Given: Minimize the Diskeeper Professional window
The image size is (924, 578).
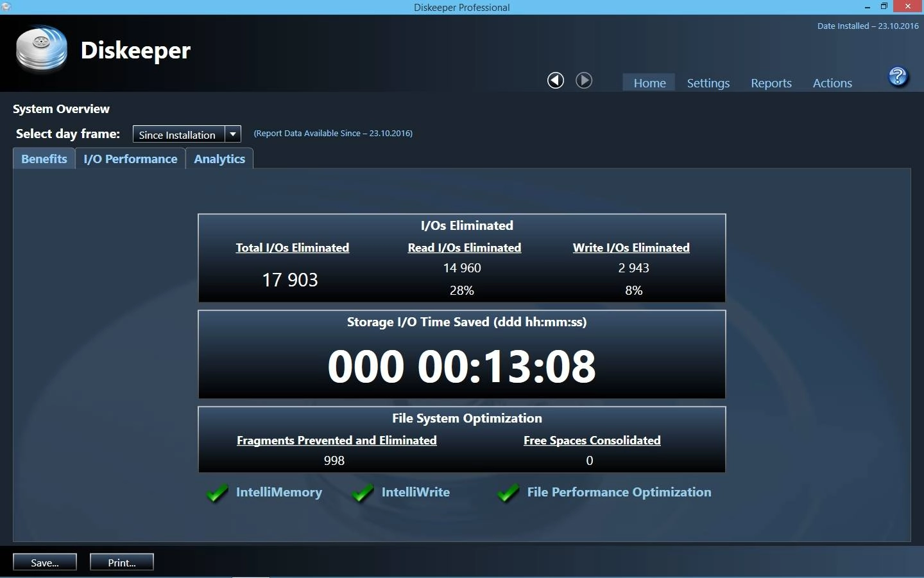Looking at the screenshot, I should pos(868,6).
